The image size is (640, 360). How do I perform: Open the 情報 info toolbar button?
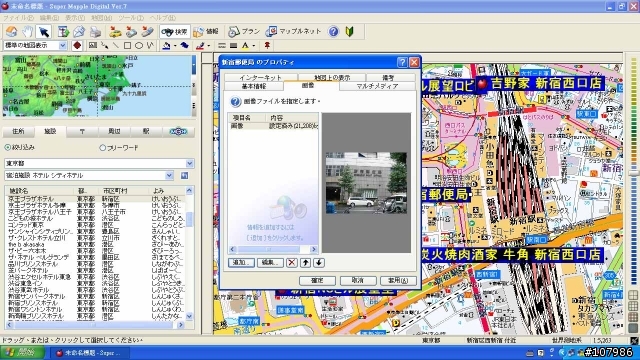click(206, 31)
